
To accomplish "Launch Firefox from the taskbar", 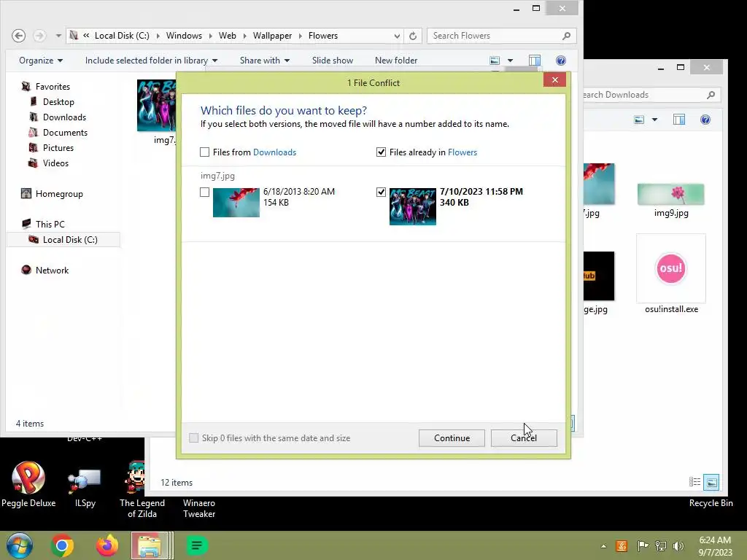I will (107, 545).
